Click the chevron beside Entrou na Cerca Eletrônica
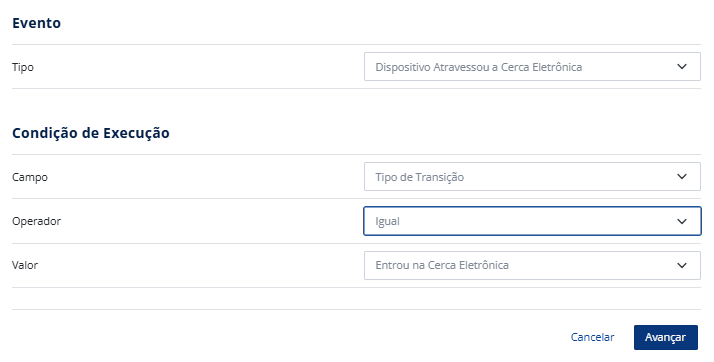This screenshot has width=714, height=362. coord(682,265)
